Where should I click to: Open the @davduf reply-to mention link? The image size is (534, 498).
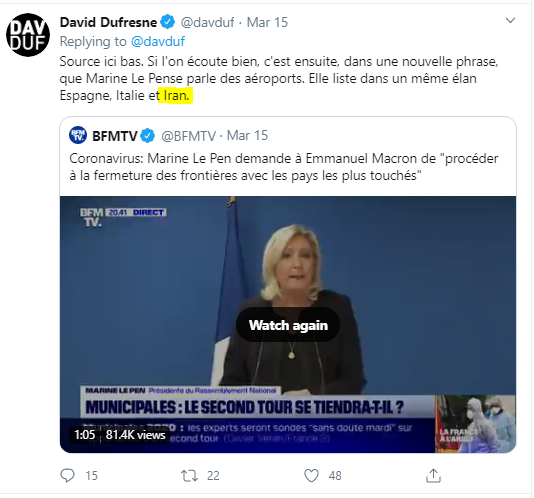(x=158, y=42)
